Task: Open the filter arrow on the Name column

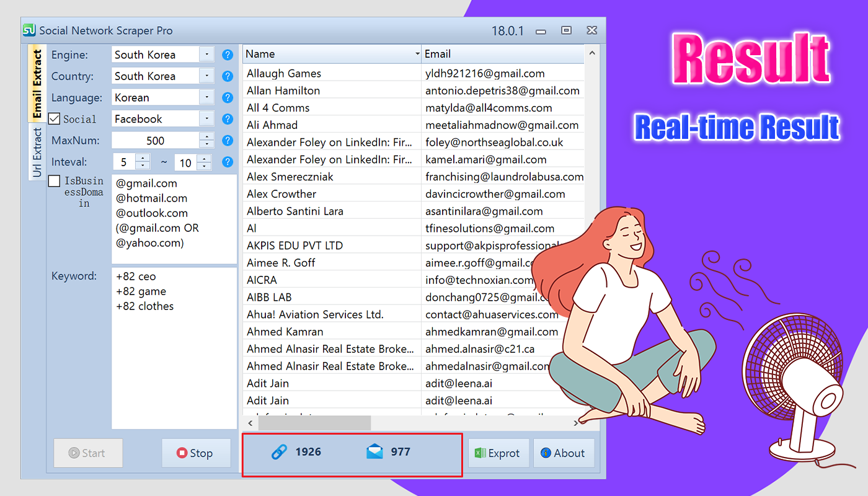Action: [x=416, y=55]
